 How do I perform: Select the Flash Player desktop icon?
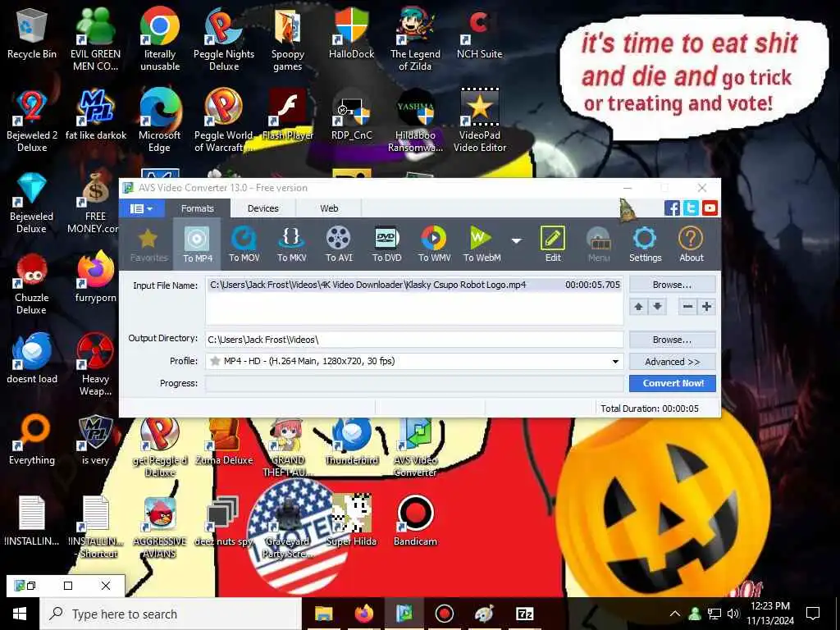(288, 115)
